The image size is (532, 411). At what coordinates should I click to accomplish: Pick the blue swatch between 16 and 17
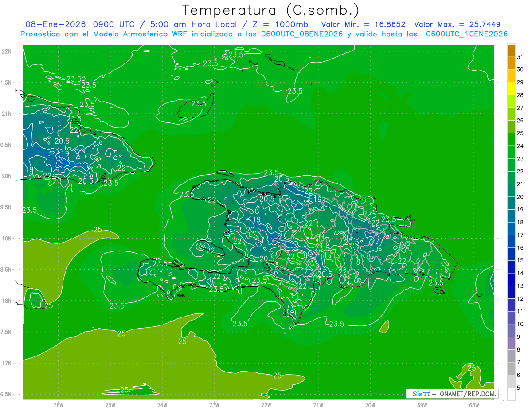511,241
